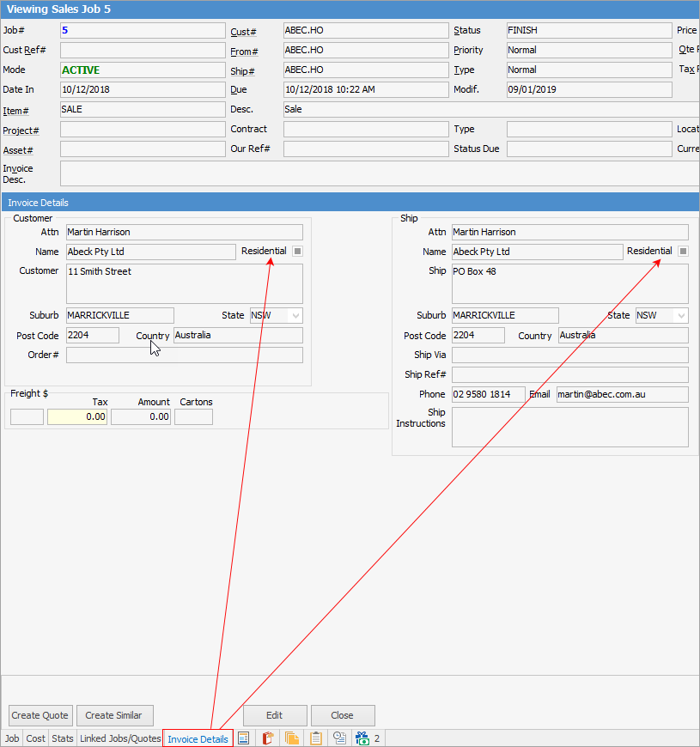The width and height of the screenshot is (700, 747).
Task: Click the orange book icon in bottom tab bar
Action: tap(268, 738)
